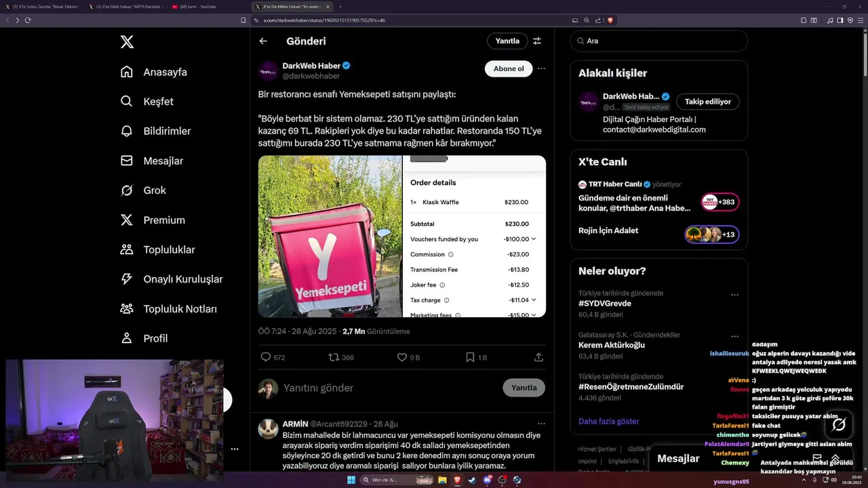Click Brave Shields lion icon
The image size is (868, 488).
pos(610,20)
